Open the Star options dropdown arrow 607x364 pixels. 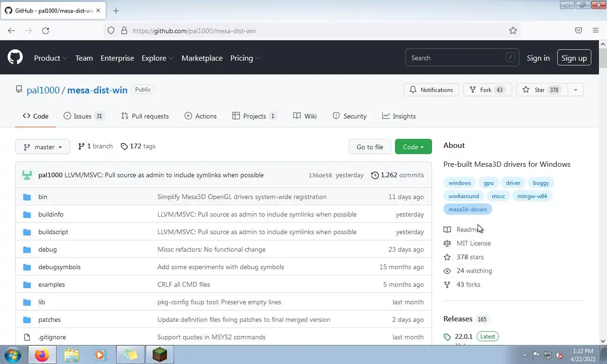coord(576,90)
